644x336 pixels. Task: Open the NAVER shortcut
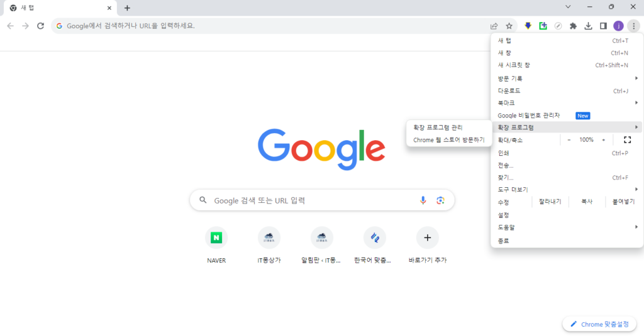pyautogui.click(x=216, y=245)
